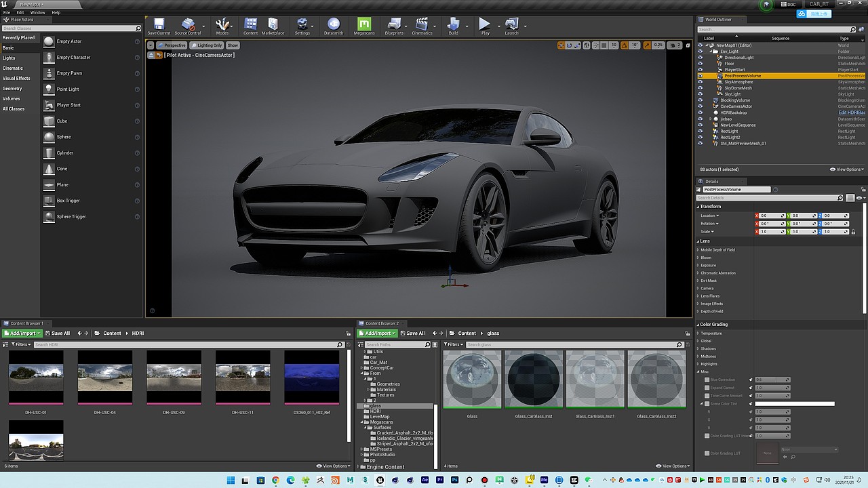Toggle visibility eye for PostProcessVolume
The width and height of the screenshot is (868, 488).
(x=701, y=76)
